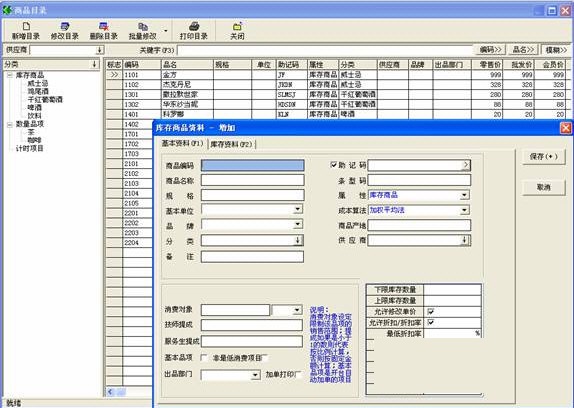
Task: Open the 供应商 lookup arrow in dialog
Action: pos(465,240)
